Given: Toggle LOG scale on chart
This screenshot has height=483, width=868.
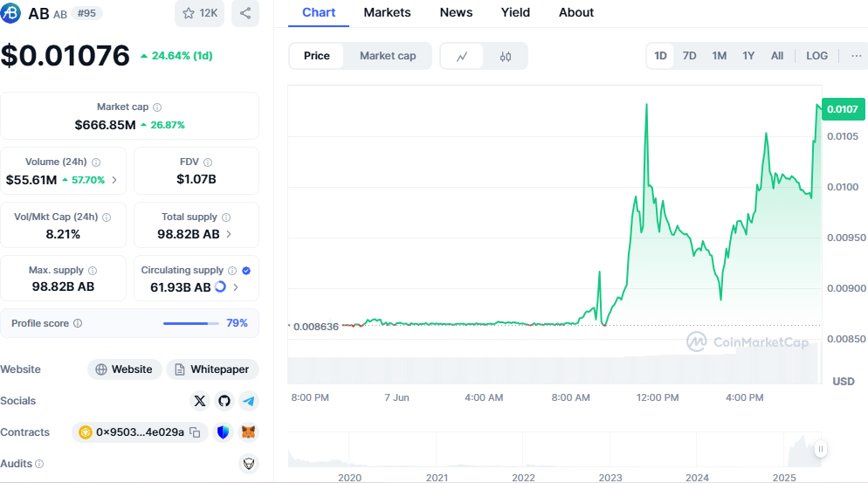Looking at the screenshot, I should pos(816,56).
